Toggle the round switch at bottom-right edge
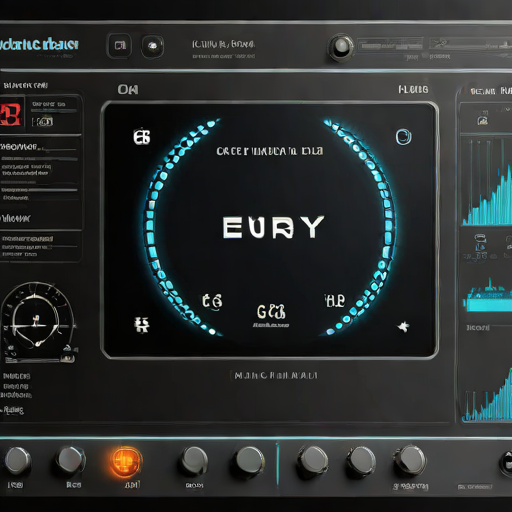 tap(506, 463)
